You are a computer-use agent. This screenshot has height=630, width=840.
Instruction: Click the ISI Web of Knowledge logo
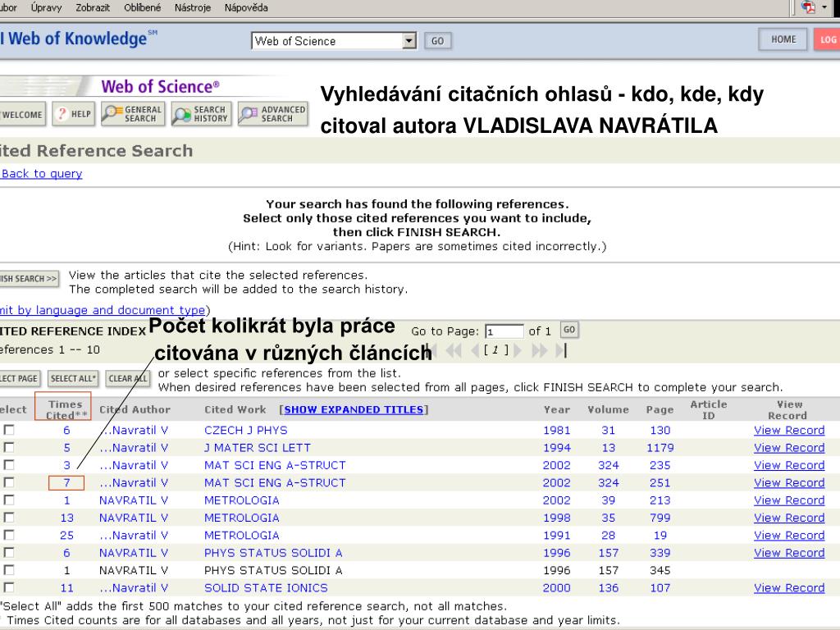pyautogui.click(x=79, y=39)
